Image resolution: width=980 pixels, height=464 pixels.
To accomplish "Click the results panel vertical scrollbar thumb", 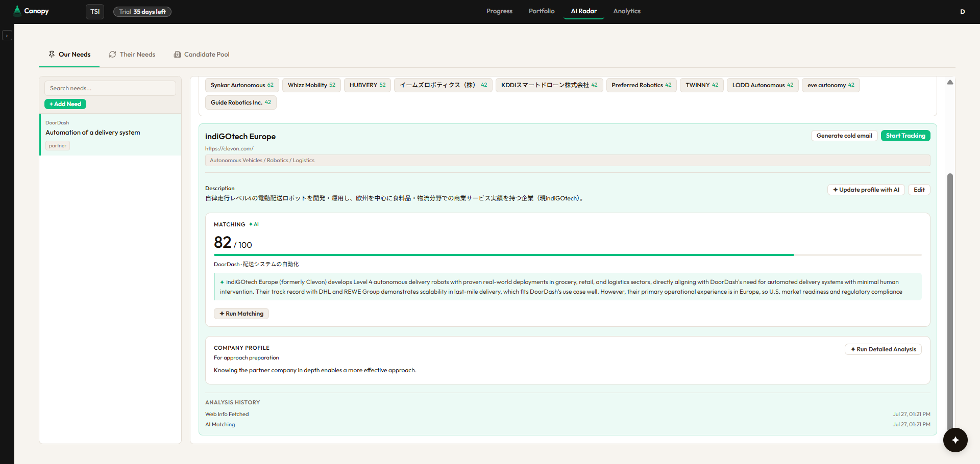I will [950, 303].
